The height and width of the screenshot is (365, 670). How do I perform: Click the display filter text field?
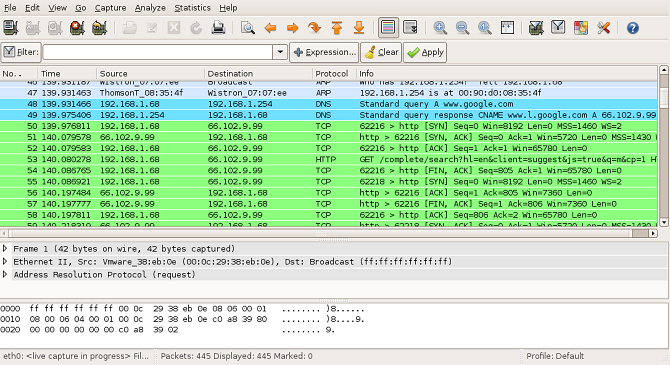(158, 52)
